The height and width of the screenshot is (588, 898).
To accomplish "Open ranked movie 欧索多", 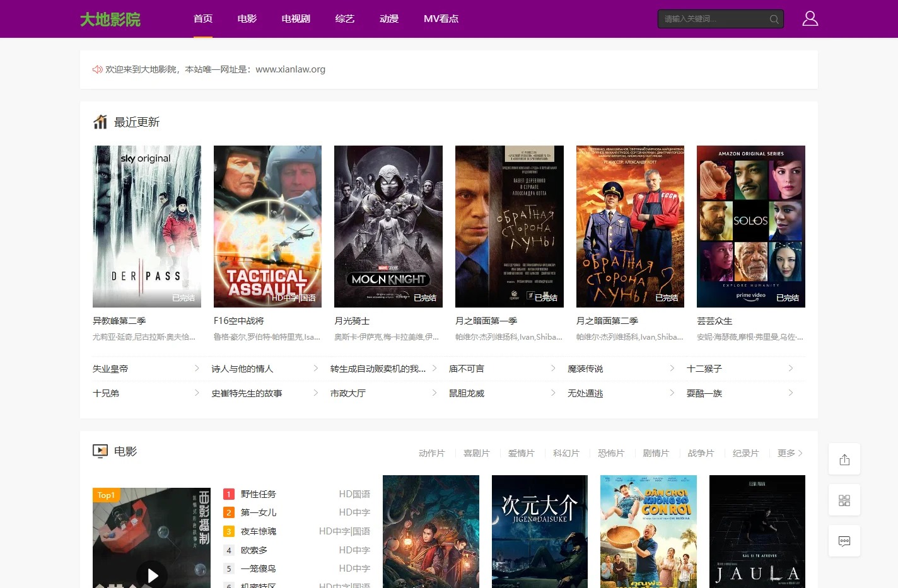I will tap(254, 550).
